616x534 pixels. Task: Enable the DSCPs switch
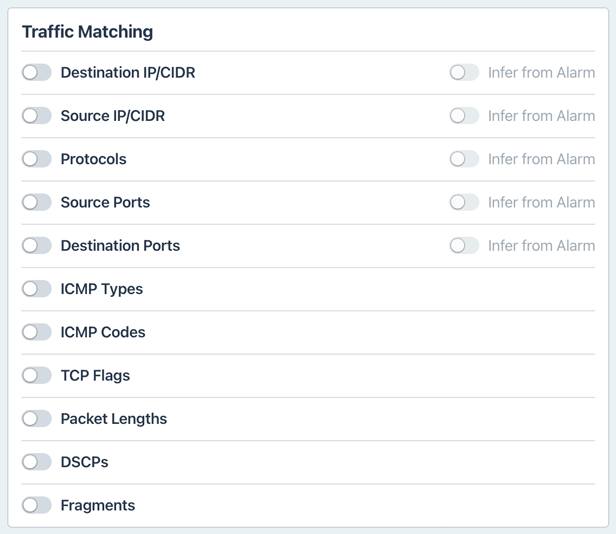click(x=37, y=462)
